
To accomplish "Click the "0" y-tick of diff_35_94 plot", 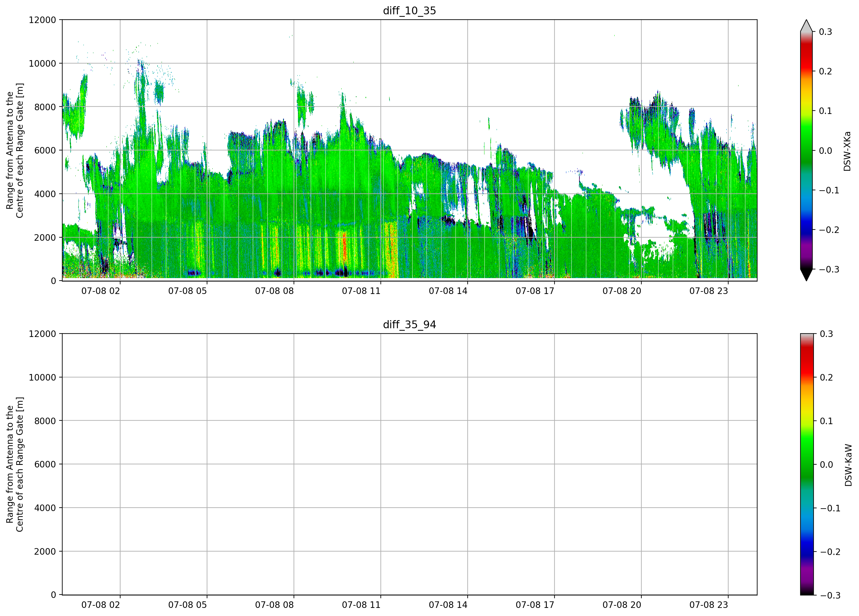I will click(54, 595).
